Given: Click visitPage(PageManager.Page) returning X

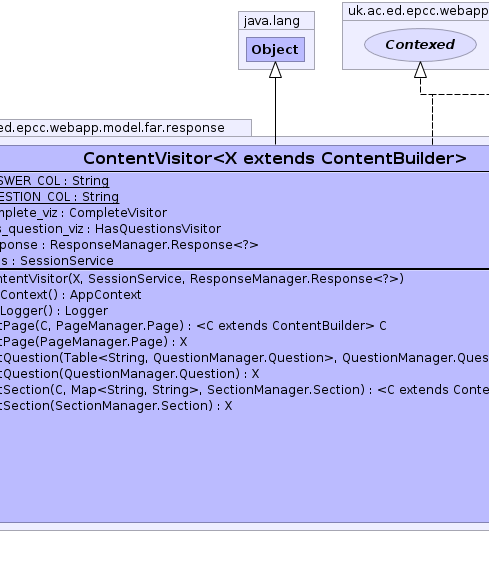Looking at the screenshot, I should click(x=93, y=342).
